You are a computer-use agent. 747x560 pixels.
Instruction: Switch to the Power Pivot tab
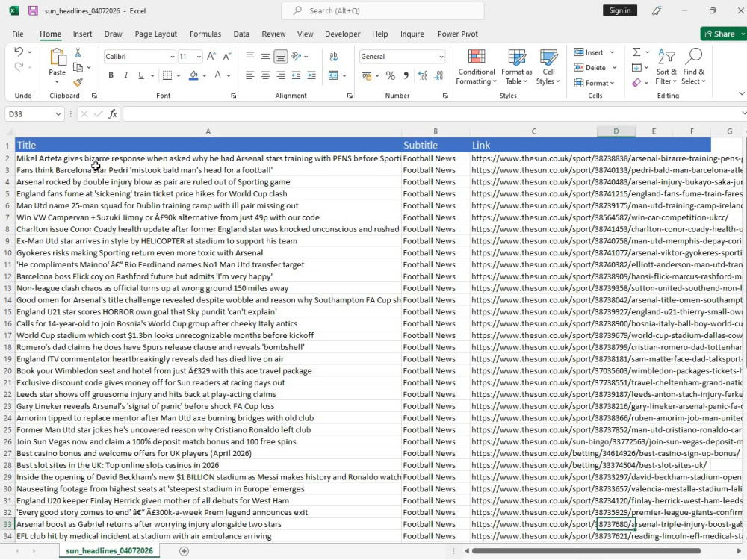click(x=457, y=34)
